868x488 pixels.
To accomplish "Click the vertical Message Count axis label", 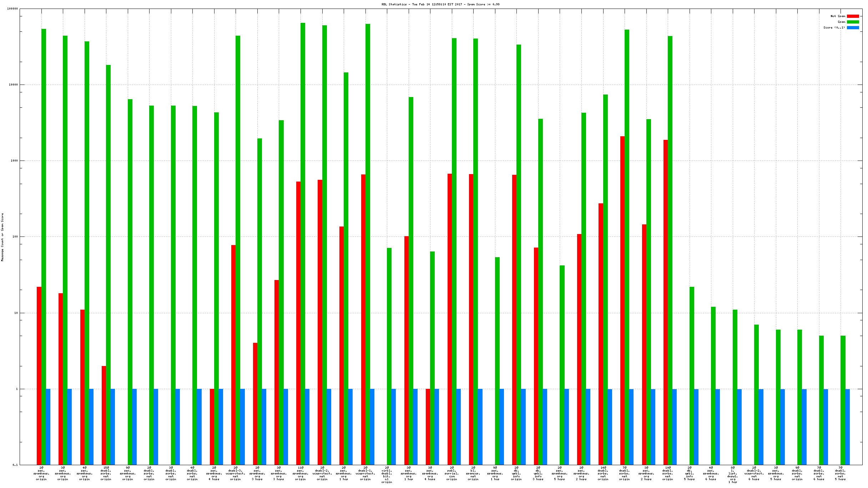I will (x=2, y=237).
